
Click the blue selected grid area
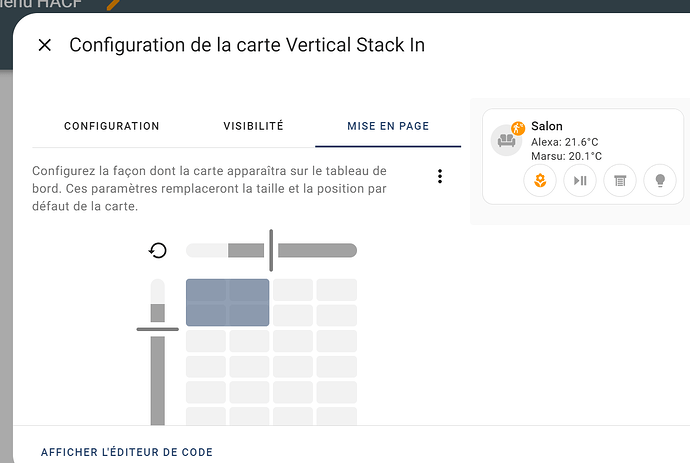[x=228, y=302]
